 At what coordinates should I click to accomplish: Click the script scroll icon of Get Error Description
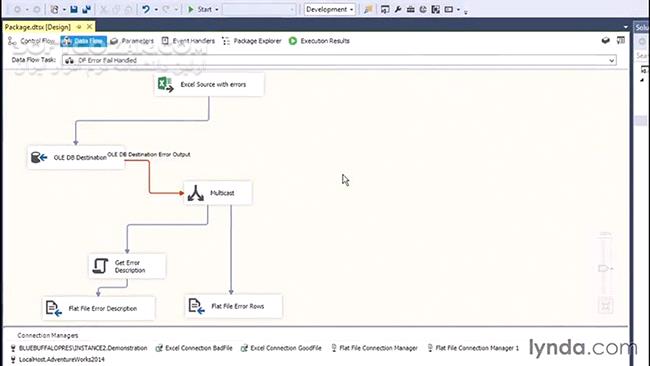point(100,266)
